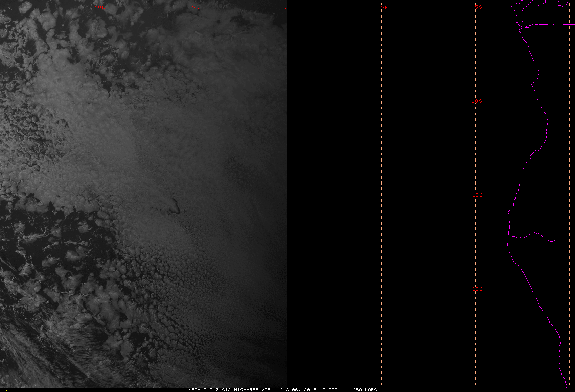Click the 10S latitude label

[477, 101]
